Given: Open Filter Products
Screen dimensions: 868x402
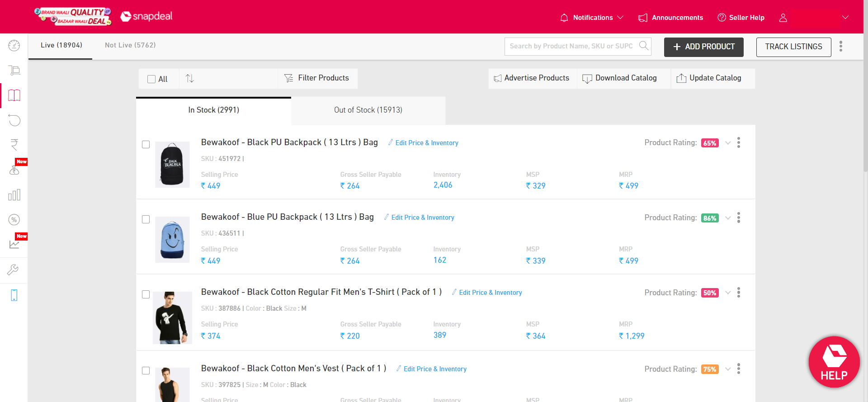Looking at the screenshot, I should (317, 78).
